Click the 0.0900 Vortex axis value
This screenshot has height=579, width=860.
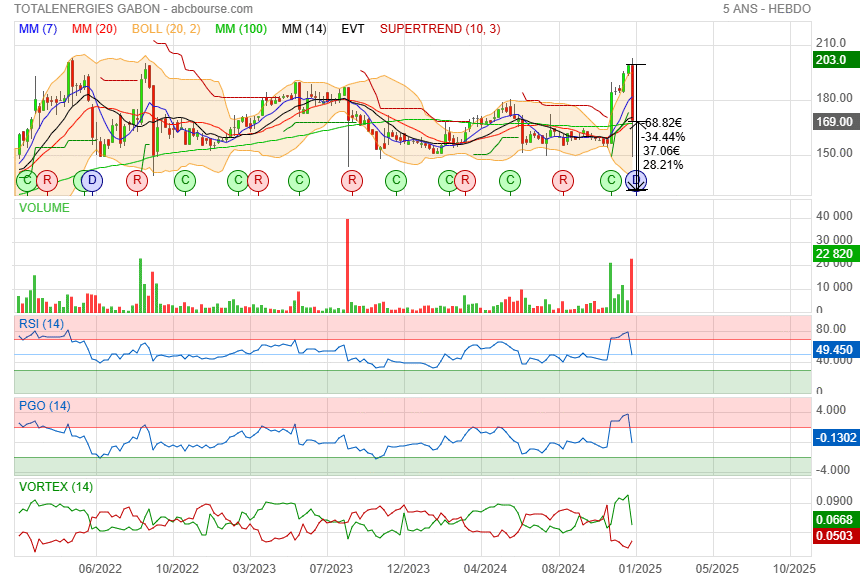pos(834,501)
